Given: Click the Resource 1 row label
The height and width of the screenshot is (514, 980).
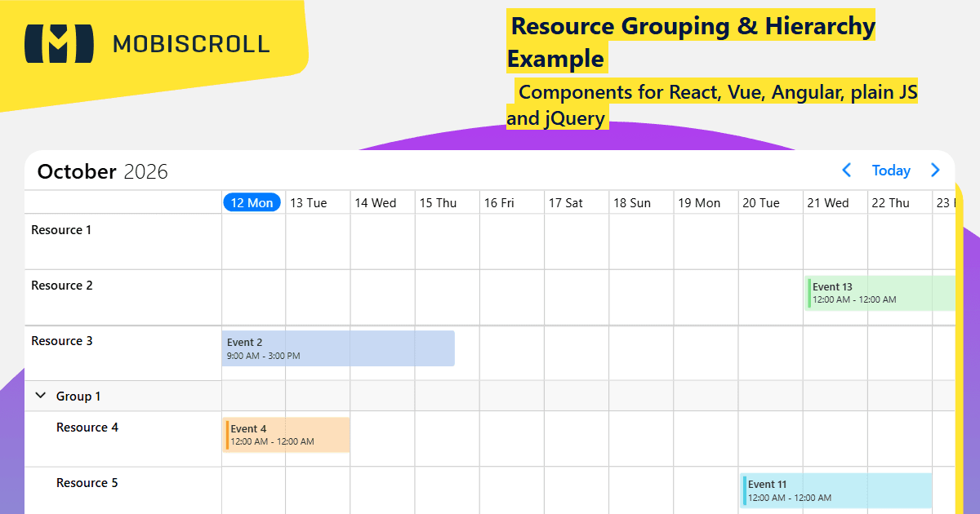Looking at the screenshot, I should click(x=61, y=230).
